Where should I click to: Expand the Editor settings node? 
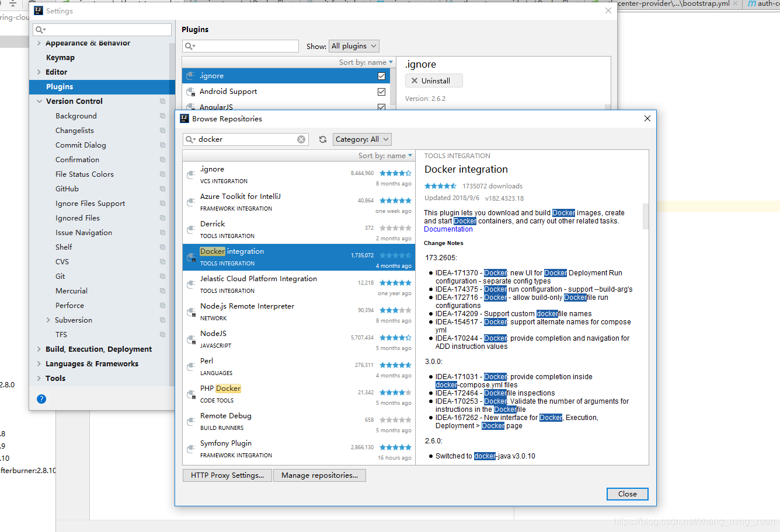click(x=39, y=72)
